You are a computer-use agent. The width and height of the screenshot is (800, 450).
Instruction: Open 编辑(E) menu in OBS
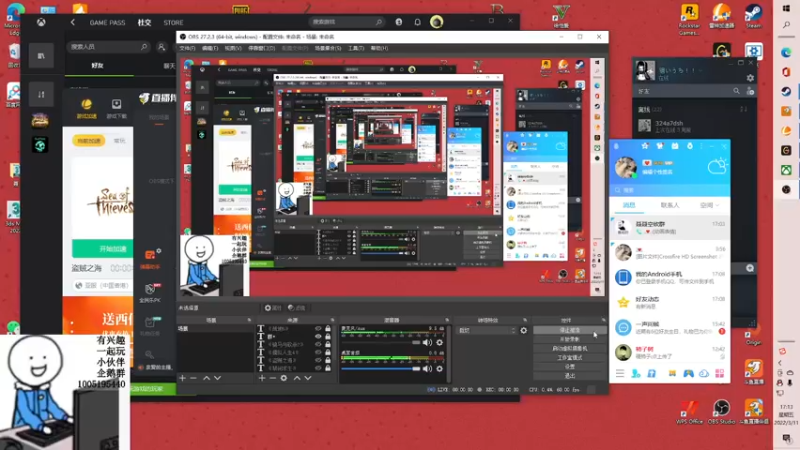point(210,48)
